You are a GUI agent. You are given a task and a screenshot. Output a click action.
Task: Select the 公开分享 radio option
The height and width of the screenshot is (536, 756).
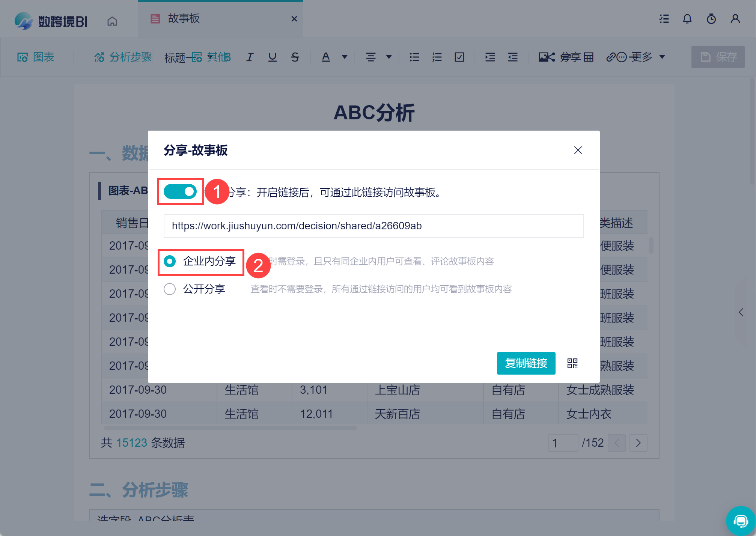click(170, 289)
